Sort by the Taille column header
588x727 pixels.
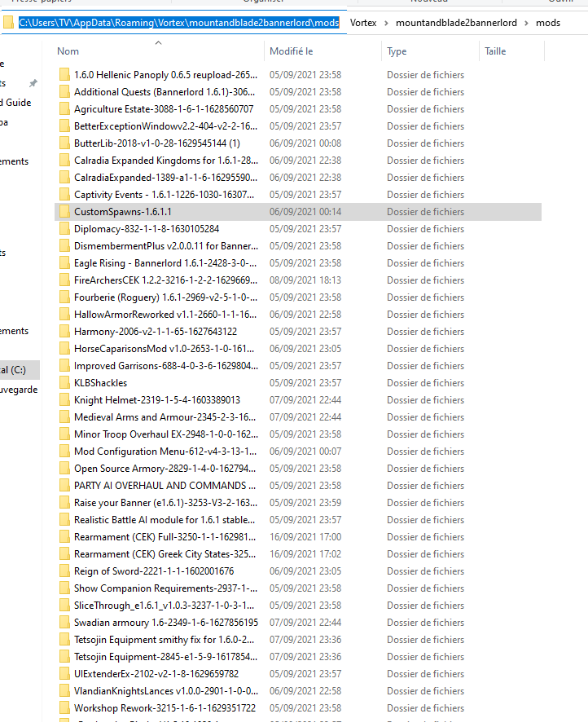pyautogui.click(x=495, y=51)
